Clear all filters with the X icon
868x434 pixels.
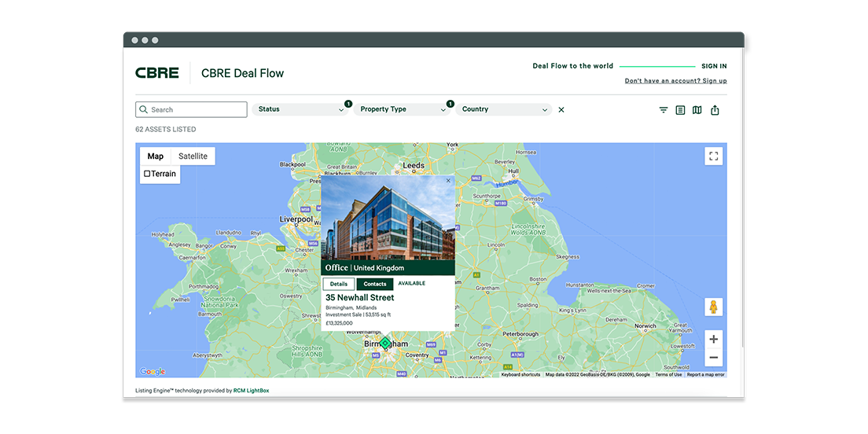click(561, 109)
